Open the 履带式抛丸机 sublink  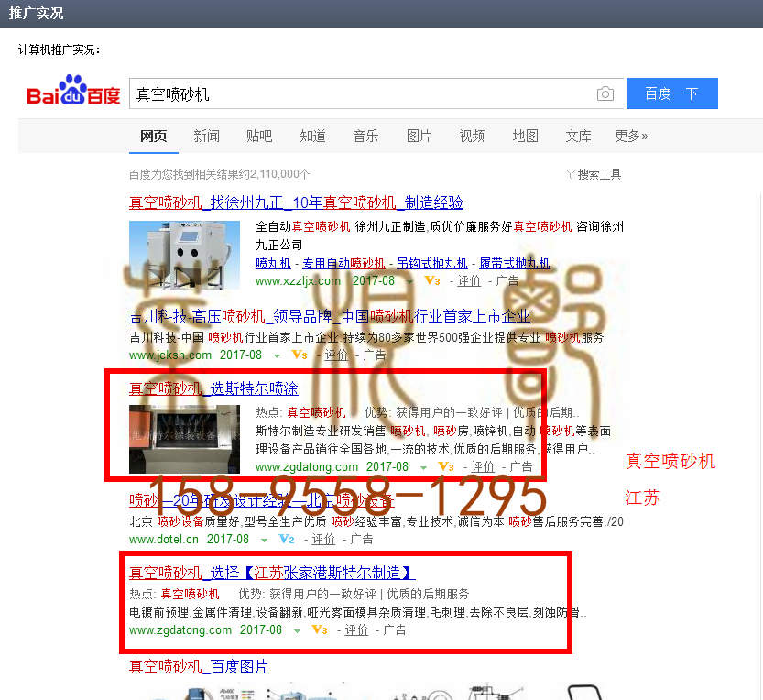click(x=515, y=263)
